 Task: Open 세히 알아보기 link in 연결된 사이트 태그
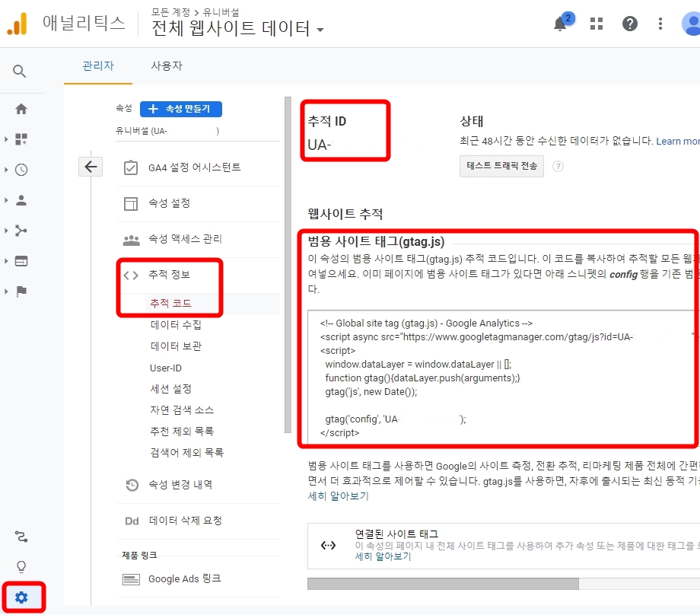(x=383, y=556)
